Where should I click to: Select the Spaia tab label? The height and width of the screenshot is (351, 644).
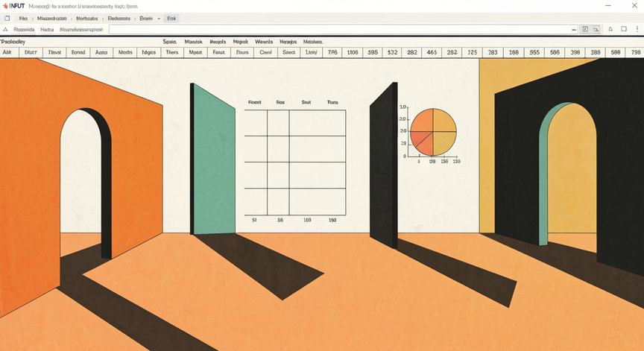pyautogui.click(x=170, y=42)
